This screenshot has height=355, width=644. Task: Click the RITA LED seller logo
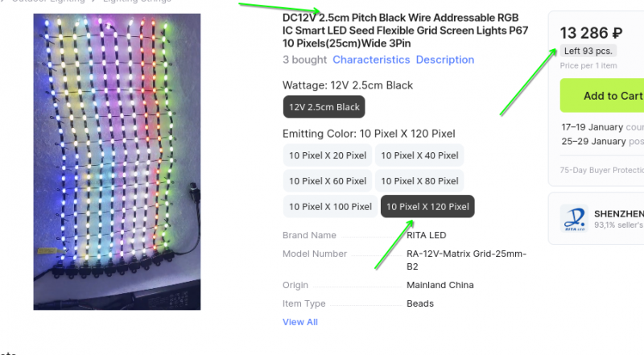[575, 218]
